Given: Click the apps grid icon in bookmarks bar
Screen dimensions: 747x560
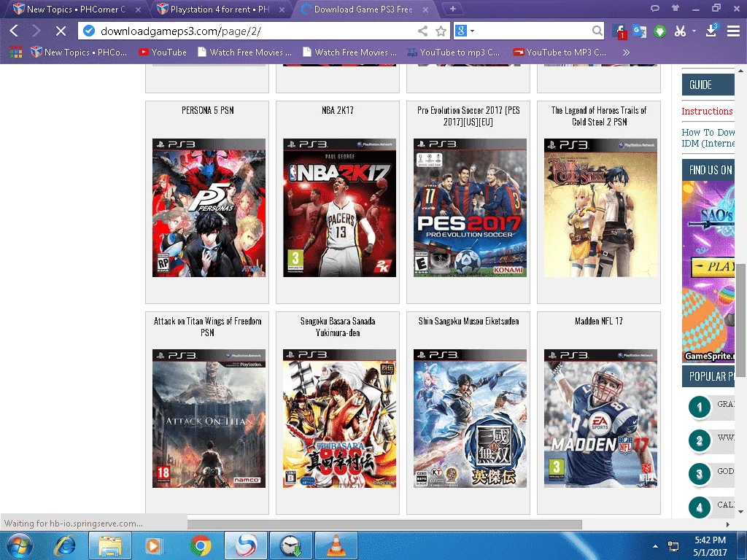Looking at the screenshot, I should pos(16,52).
